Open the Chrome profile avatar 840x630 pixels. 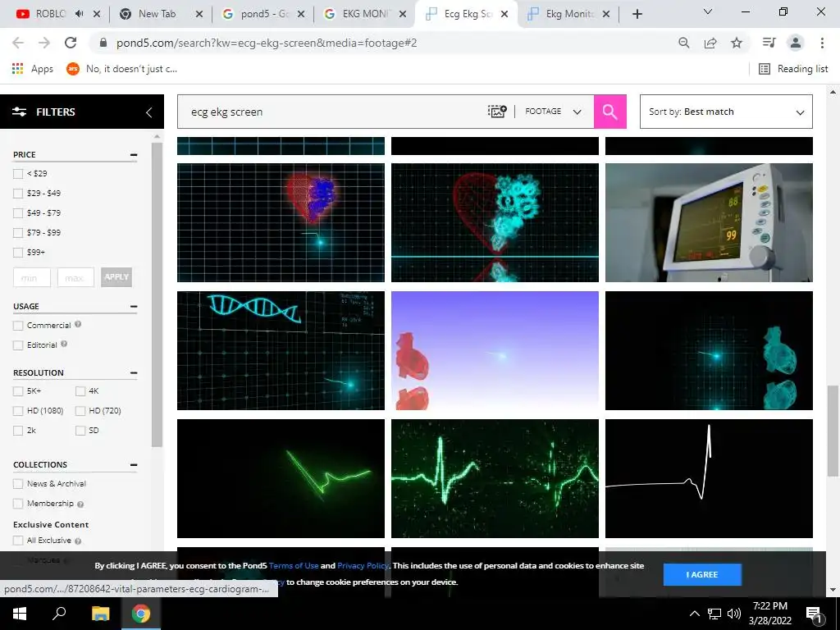click(796, 43)
